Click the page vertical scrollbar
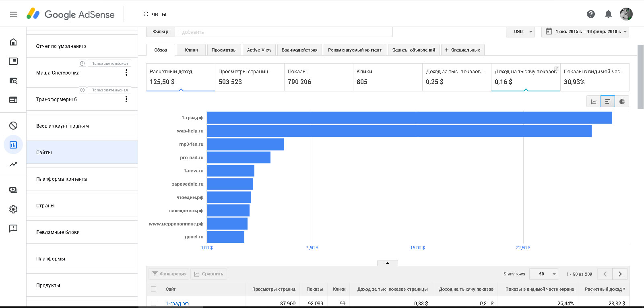Screen dimensions: 644x308 [640, 76]
